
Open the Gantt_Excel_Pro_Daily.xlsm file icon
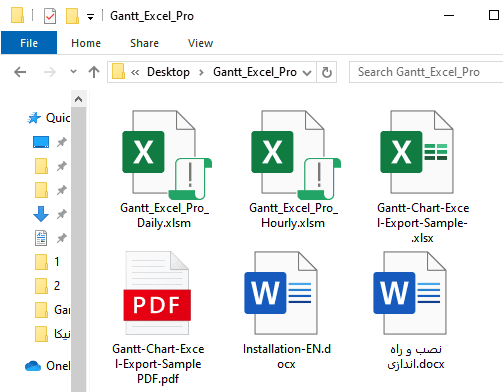[167, 155]
